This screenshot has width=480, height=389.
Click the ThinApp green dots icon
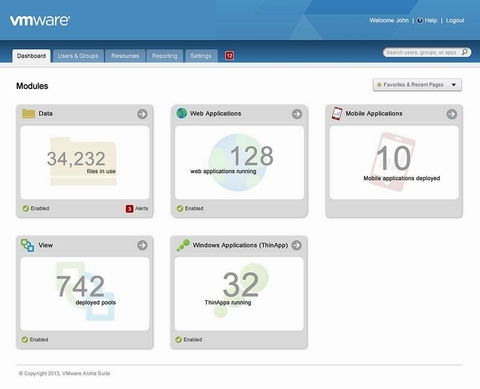click(183, 245)
